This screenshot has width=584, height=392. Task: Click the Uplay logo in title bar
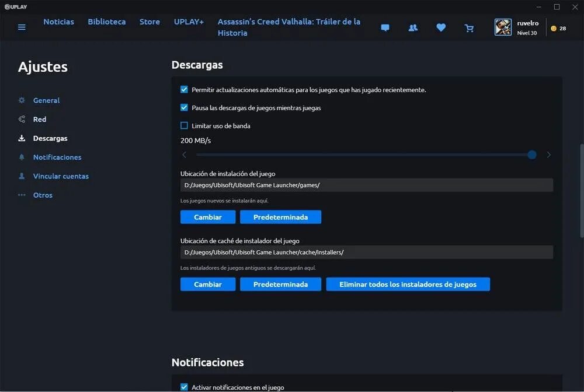(16, 6)
